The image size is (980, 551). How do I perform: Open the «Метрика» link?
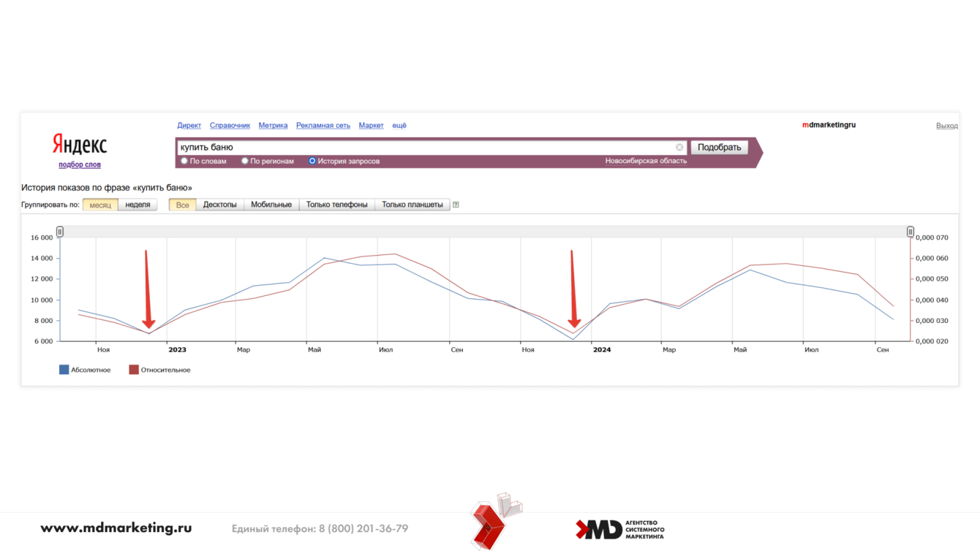[273, 126]
